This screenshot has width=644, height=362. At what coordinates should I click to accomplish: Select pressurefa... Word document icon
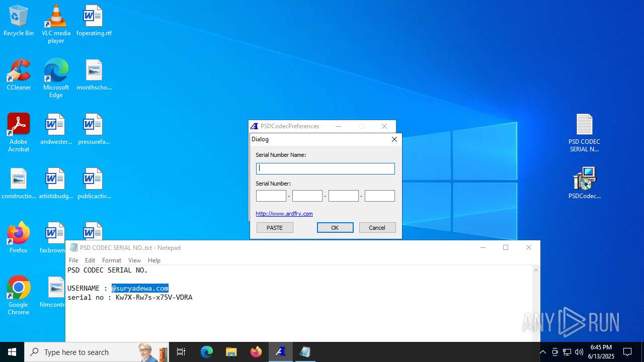coord(94,130)
